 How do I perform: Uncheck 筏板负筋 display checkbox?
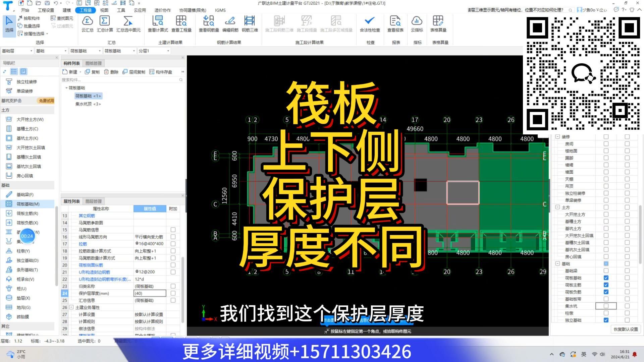click(606, 292)
